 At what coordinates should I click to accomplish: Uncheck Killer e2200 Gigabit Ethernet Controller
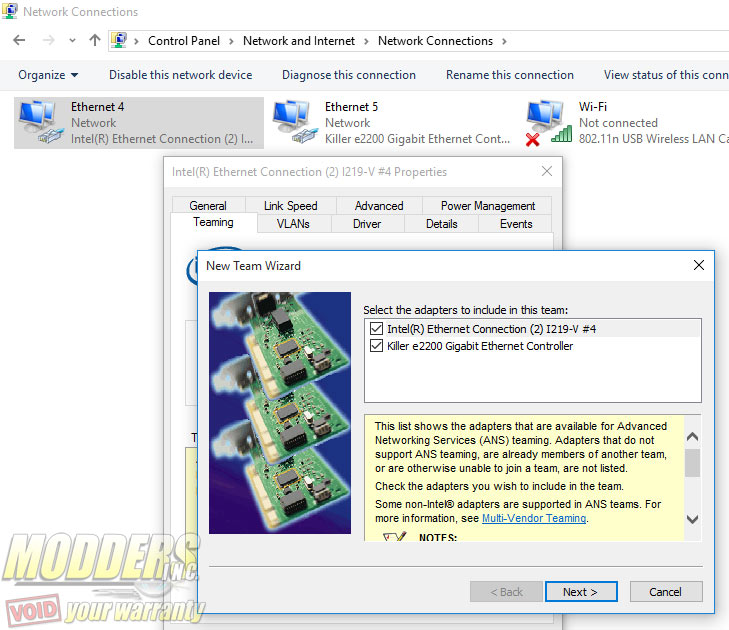(x=376, y=345)
